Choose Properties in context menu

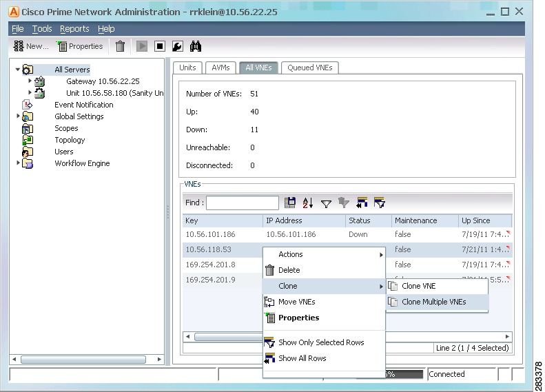click(324, 318)
